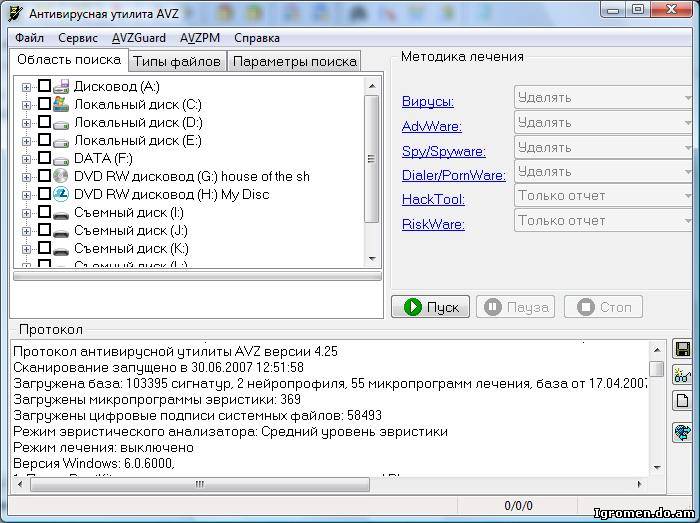Image resolution: width=700 pixels, height=523 pixels.
Task: Open the RiskWare action dropdown
Action: click(604, 221)
